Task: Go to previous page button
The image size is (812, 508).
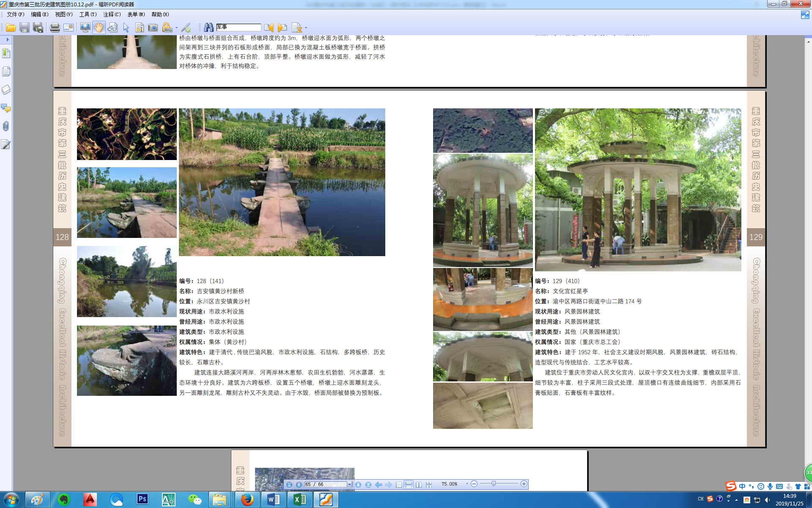Action: tap(299, 484)
